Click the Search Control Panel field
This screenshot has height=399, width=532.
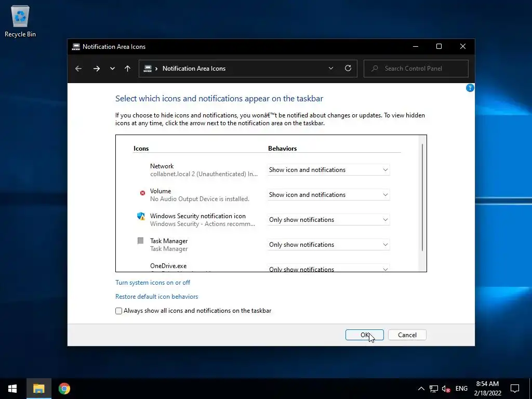click(416, 69)
